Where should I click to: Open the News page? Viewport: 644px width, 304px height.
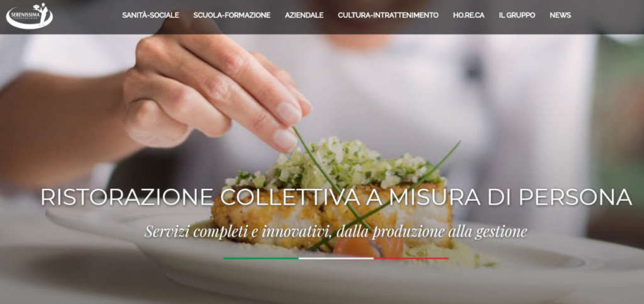pyautogui.click(x=560, y=15)
